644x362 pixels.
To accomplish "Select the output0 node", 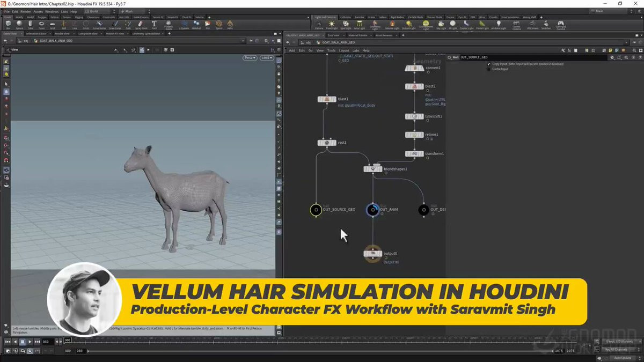I will coord(373,254).
